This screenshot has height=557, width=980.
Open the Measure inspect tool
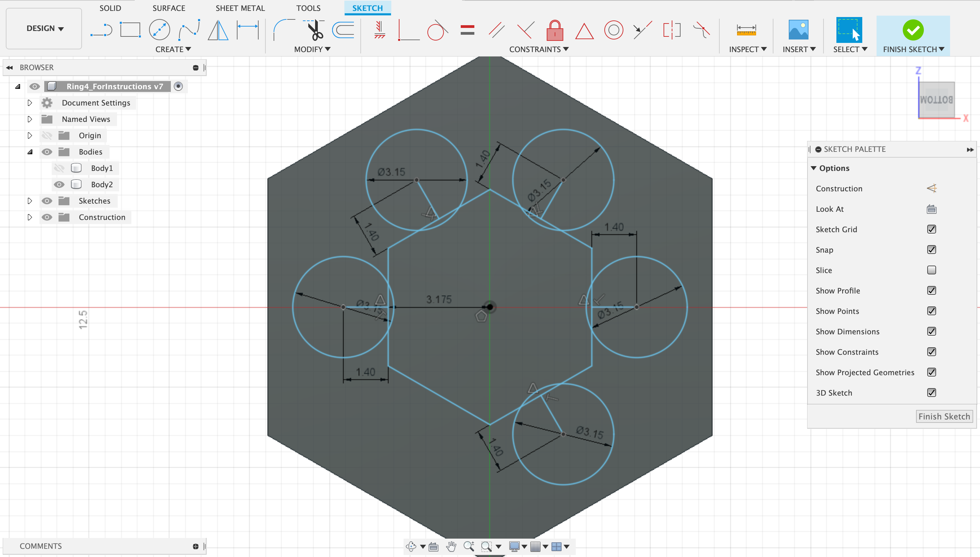pyautogui.click(x=746, y=30)
